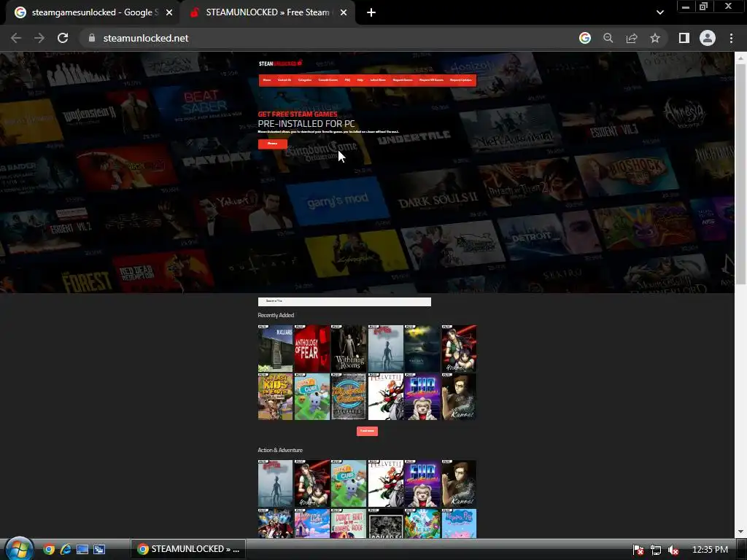The image size is (747, 560).
Task: Open the Helvetii thumbnail in Action & Adventure
Action: [x=385, y=483]
